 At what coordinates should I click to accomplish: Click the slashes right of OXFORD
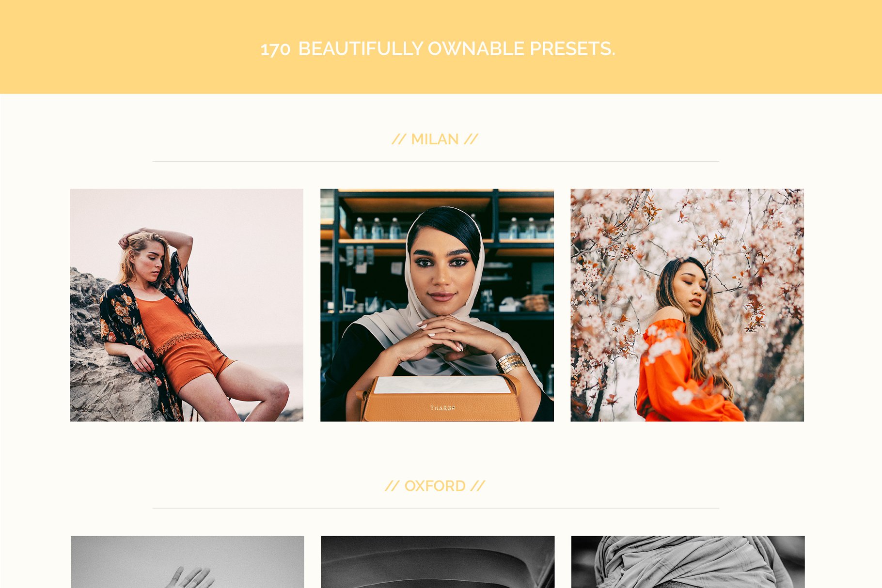pyautogui.click(x=478, y=486)
